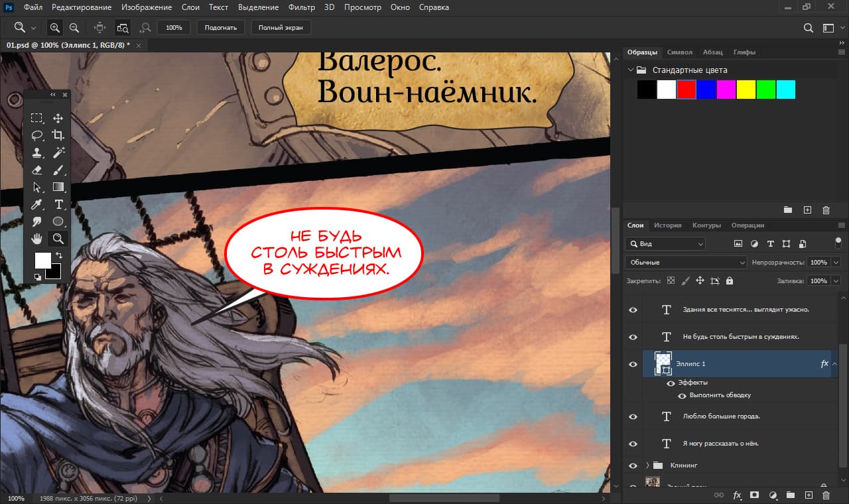Viewport: 849px width, 504px height.
Task: Collapse the Стандартные цвета swatch group
Action: coord(629,70)
